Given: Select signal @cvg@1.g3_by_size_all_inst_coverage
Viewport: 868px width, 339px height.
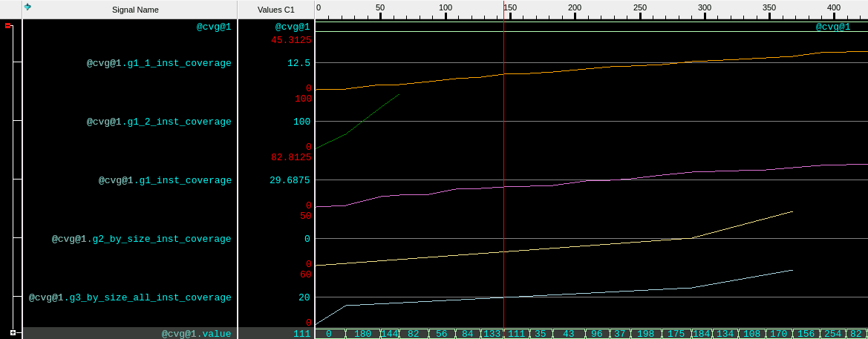Looking at the screenshot, I should click(130, 297).
